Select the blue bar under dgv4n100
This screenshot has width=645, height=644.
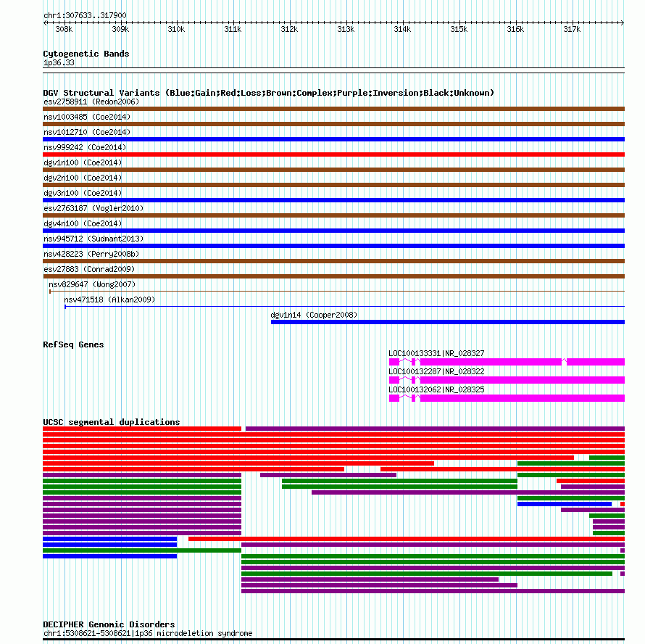[x=333, y=231]
